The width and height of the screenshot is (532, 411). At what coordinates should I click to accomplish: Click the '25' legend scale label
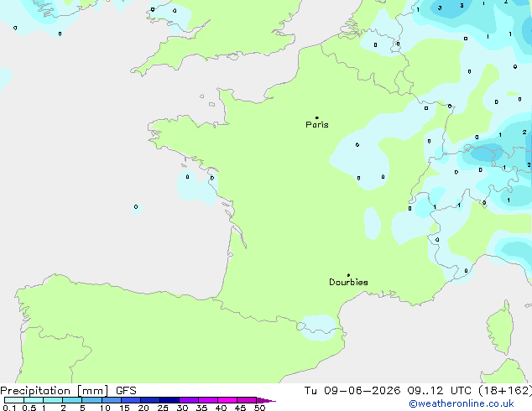pos(163,408)
